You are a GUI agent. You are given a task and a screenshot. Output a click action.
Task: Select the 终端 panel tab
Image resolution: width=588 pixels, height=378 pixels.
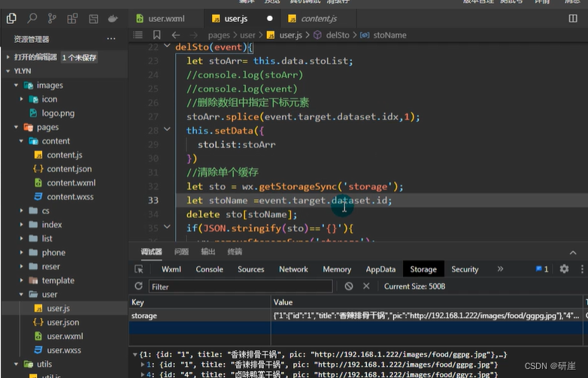(235, 252)
